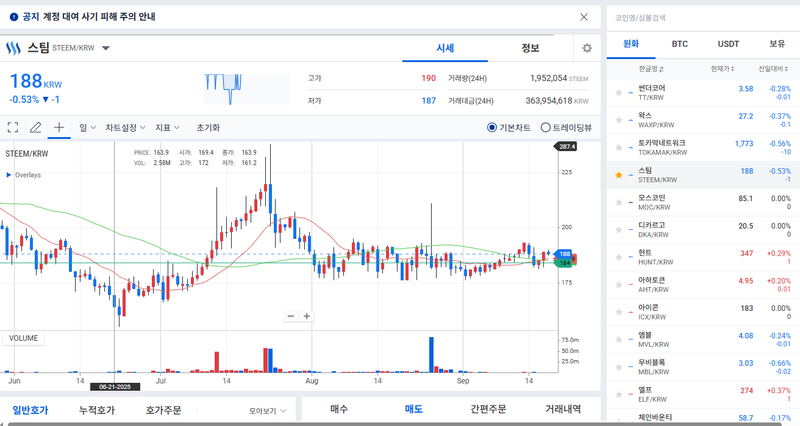Favorite the 엠블 MVL/KRW star

(x=618, y=340)
